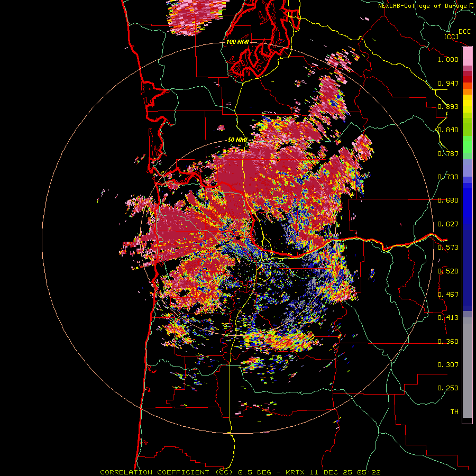
Task: Select the 0.733 legend value
Action: [448, 177]
